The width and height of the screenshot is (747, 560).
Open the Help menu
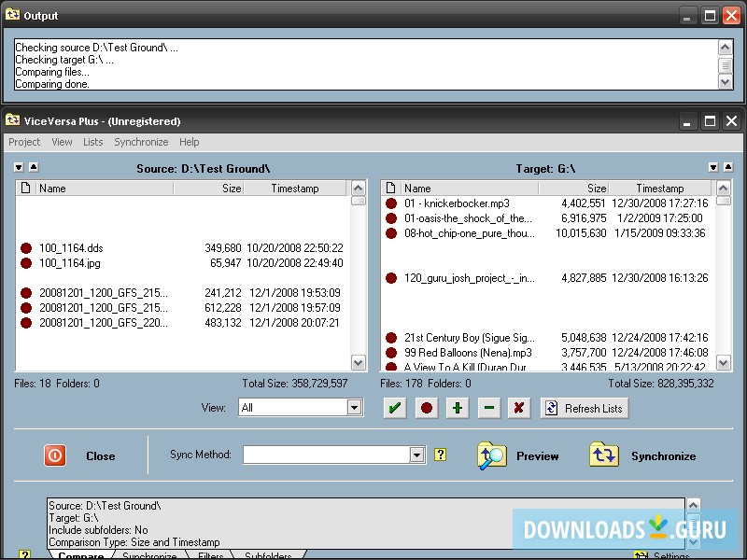click(190, 142)
